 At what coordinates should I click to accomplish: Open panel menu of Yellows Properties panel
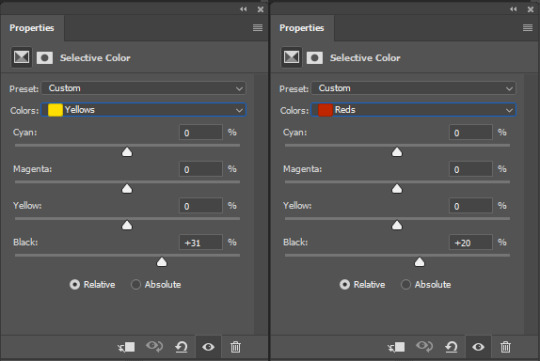(258, 28)
